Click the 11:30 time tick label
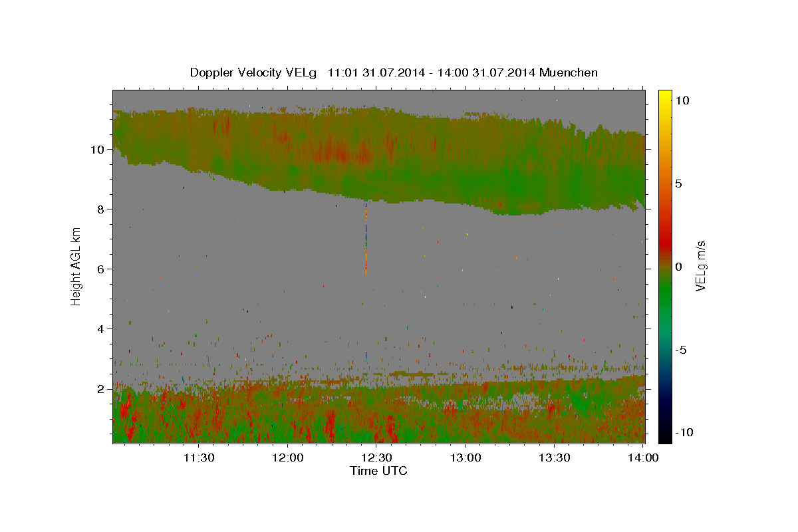 click(199, 458)
